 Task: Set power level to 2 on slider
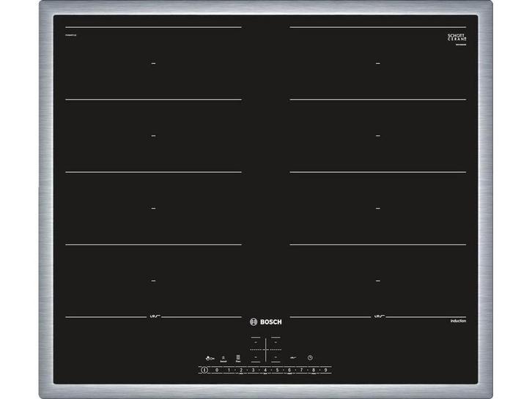click(241, 370)
